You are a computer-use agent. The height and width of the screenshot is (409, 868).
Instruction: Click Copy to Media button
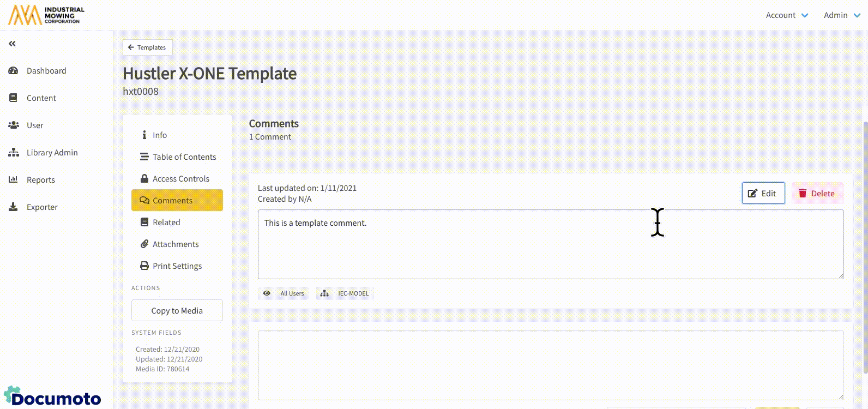[x=177, y=310]
